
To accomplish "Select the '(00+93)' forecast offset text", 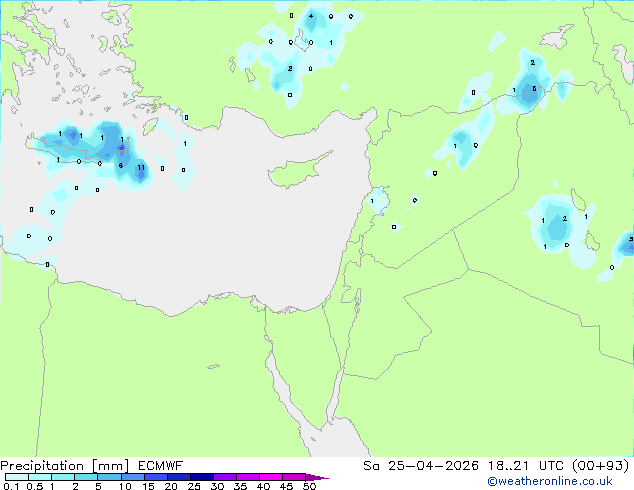I will 601,466.
